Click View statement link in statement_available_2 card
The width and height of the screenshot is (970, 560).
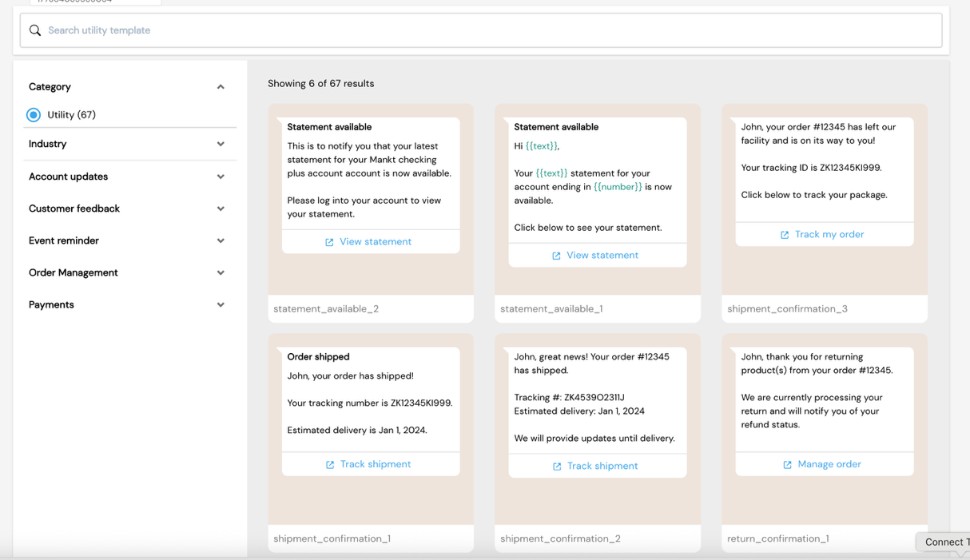point(376,241)
